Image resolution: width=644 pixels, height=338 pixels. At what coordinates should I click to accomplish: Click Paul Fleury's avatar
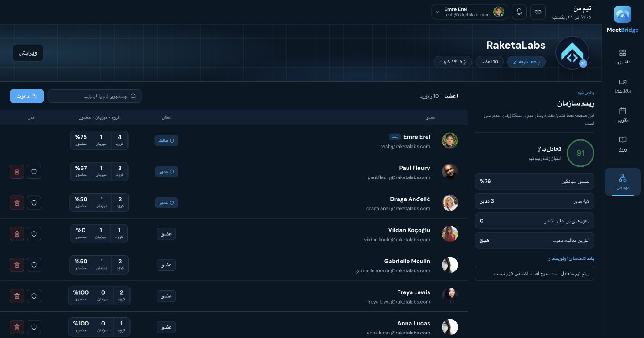(x=450, y=172)
